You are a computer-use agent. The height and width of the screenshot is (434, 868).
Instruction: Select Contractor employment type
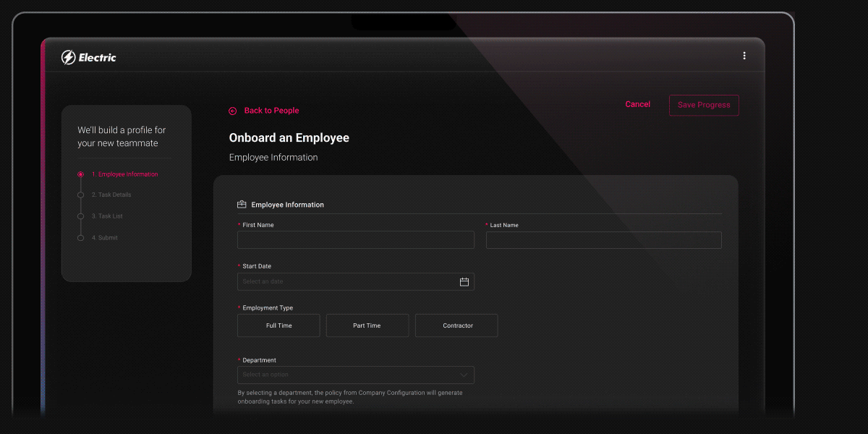(x=456, y=325)
